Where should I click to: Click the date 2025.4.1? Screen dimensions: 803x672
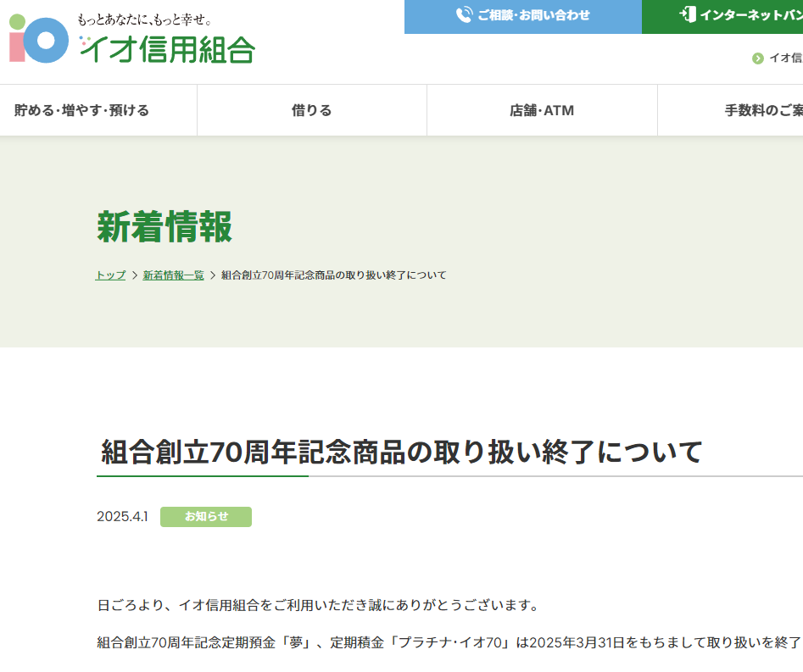pyautogui.click(x=122, y=516)
